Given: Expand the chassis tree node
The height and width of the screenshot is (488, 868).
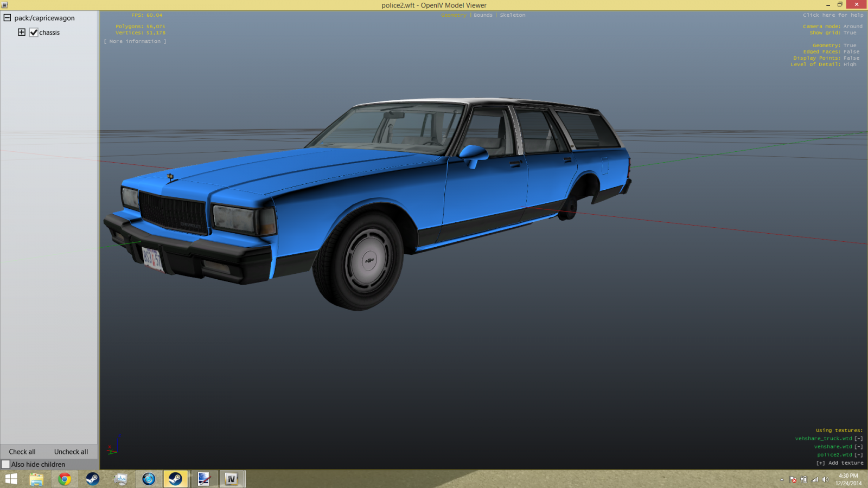Looking at the screenshot, I should [x=22, y=32].
